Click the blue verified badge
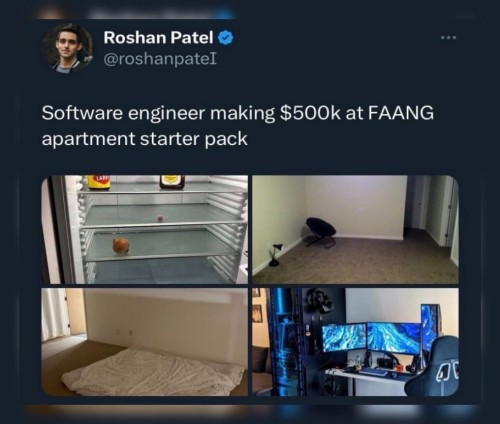Screen dimensions: 500x424 pos(226,38)
